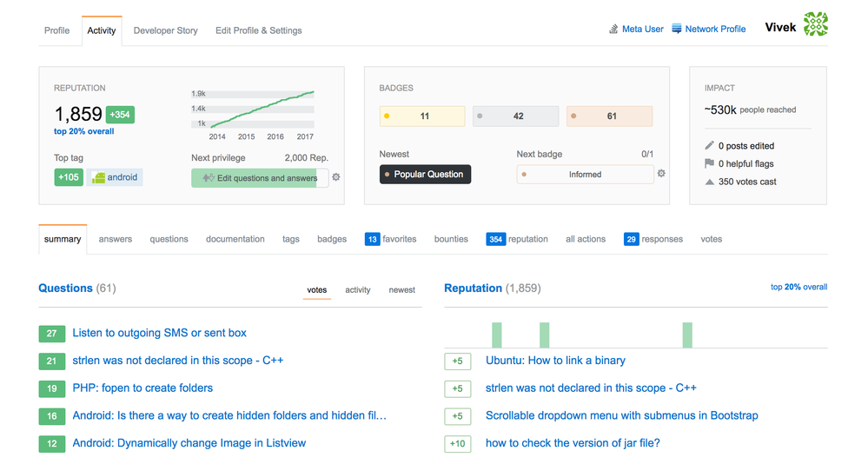This screenshot has width=868, height=464.
Task: Click Vivek's profile avatar
Action: point(815,24)
